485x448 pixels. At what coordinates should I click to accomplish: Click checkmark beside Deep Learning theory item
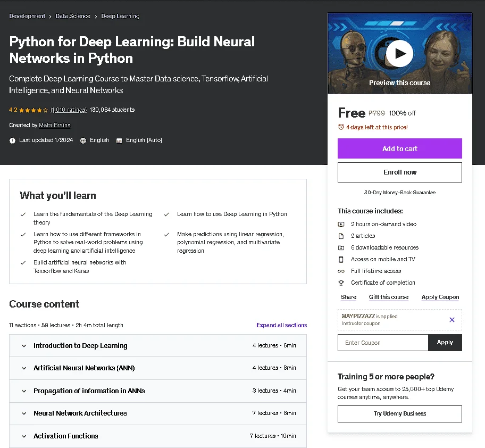point(23,214)
